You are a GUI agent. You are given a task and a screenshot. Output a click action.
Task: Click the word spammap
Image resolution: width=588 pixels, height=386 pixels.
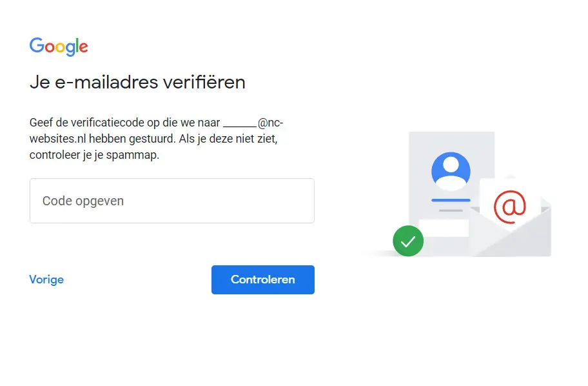pos(132,155)
